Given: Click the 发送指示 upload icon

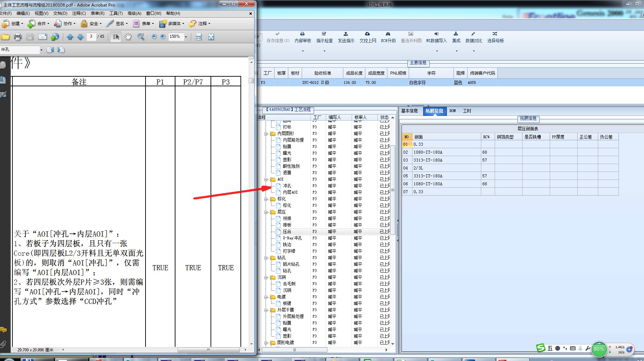Looking at the screenshot, I should pyautogui.click(x=346, y=34).
